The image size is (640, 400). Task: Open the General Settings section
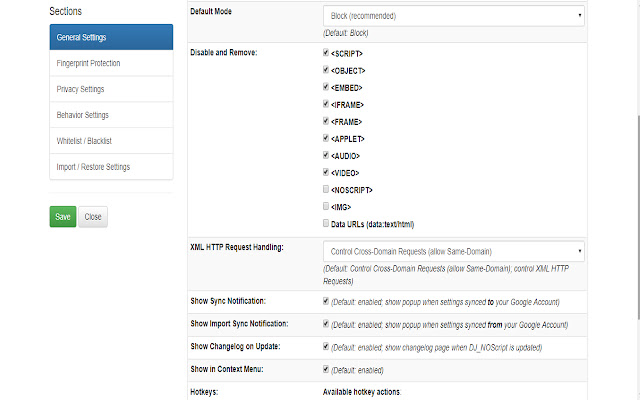pos(110,37)
